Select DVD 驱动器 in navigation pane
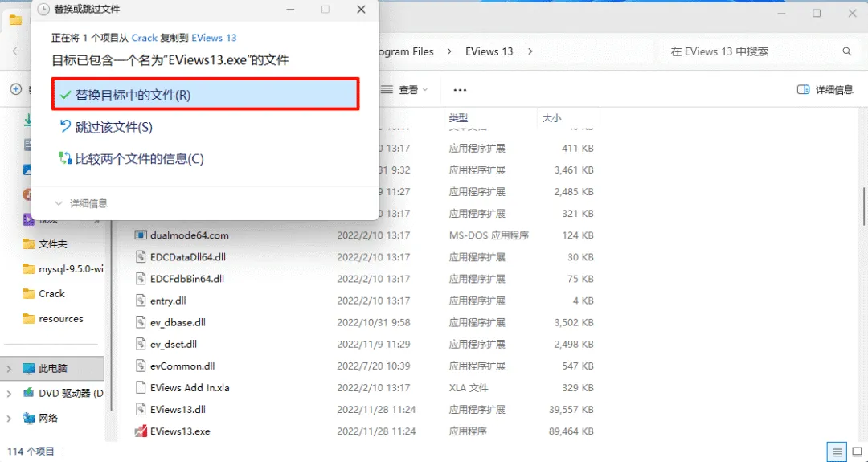Screen dimensions: 868x462 (62, 394)
